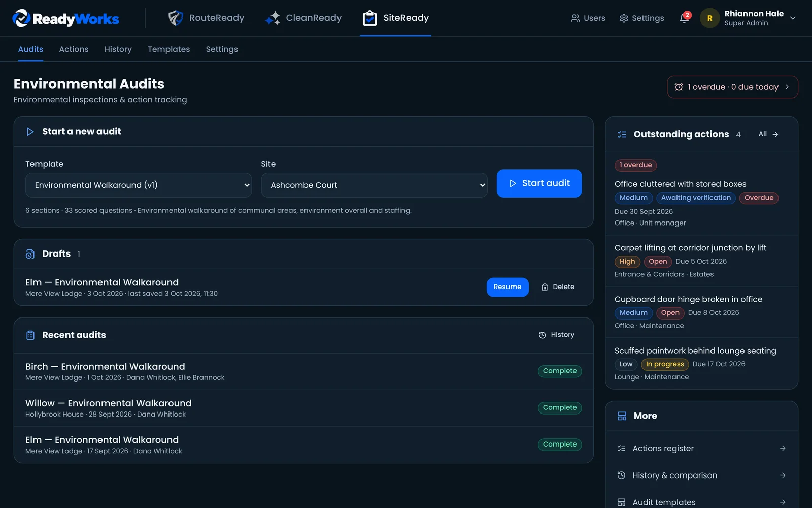Switch to the Audits tab
812x508 pixels.
pyautogui.click(x=30, y=49)
